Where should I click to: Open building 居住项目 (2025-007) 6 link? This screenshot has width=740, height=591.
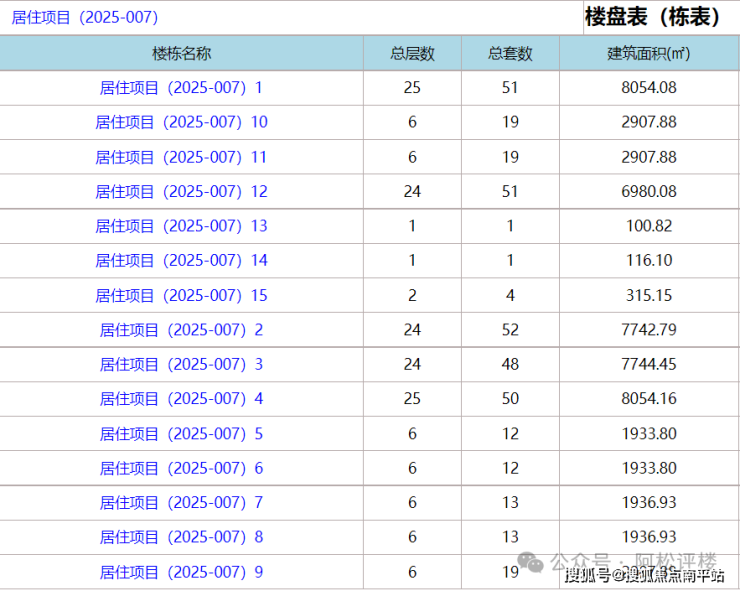(181, 468)
